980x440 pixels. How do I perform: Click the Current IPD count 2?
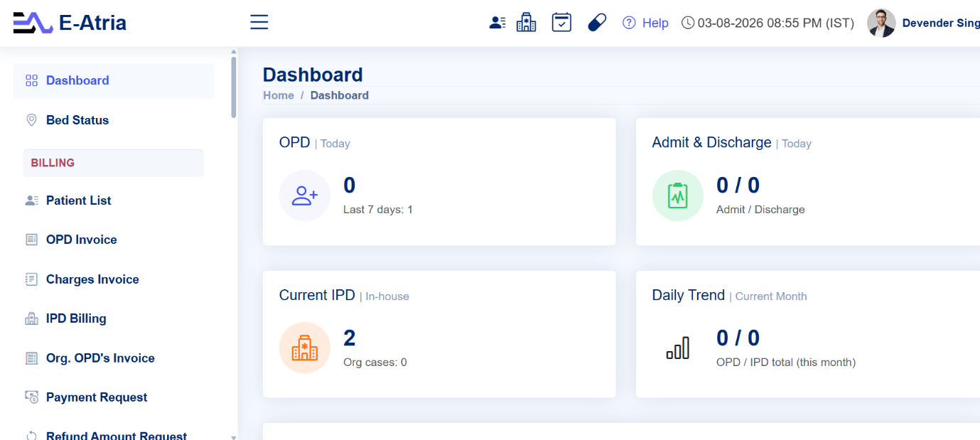tap(350, 338)
